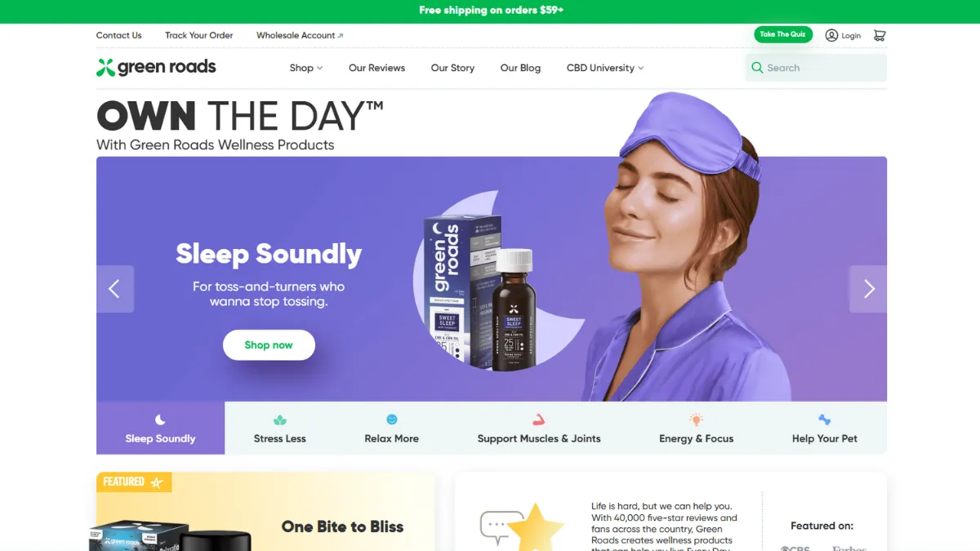Open the shopping cart icon
The width and height of the screenshot is (980, 551).
point(880,35)
